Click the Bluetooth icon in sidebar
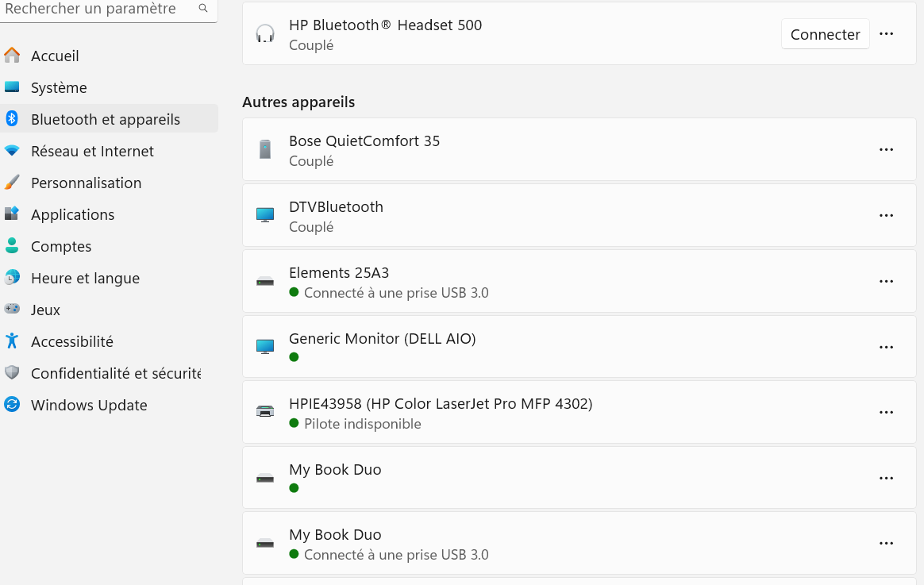 coord(12,118)
